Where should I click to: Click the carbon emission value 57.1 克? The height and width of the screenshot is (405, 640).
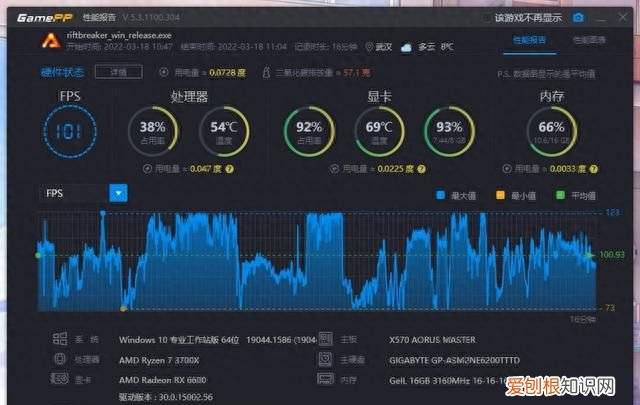pyautogui.click(x=357, y=73)
